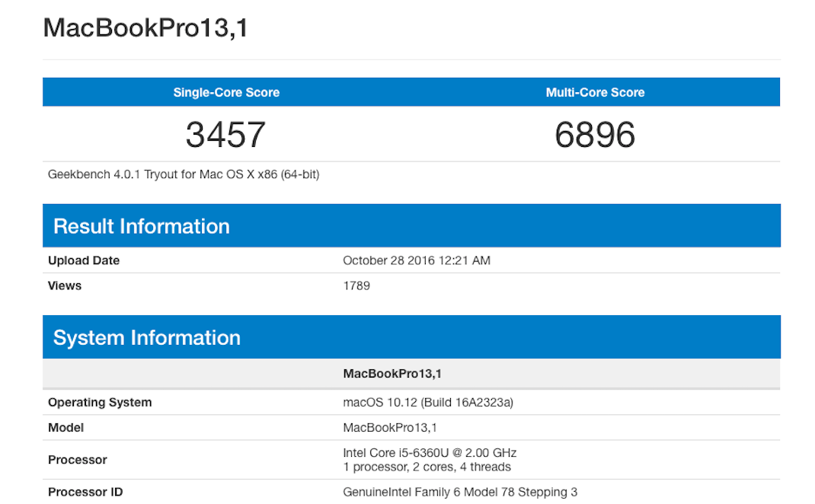The width and height of the screenshot is (815, 504).
Task: Click the Model row label
Action: (66, 428)
